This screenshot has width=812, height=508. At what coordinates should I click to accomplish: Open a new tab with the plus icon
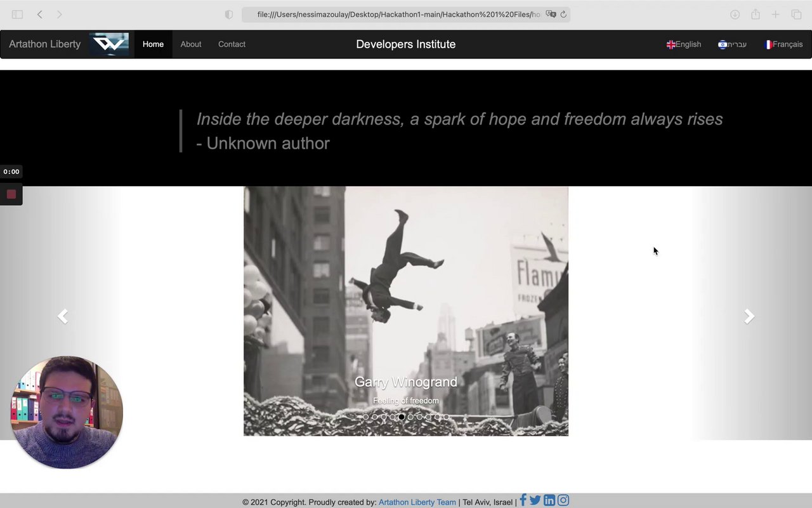(775, 14)
